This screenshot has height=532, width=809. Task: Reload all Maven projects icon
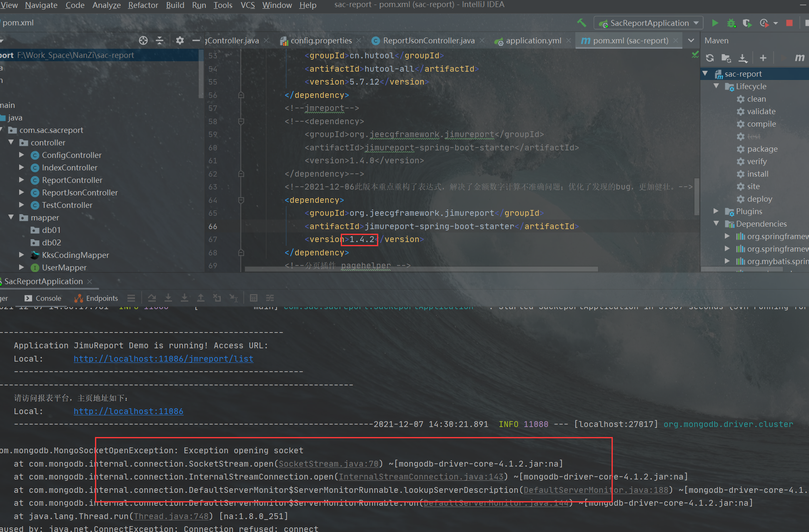[710, 58]
